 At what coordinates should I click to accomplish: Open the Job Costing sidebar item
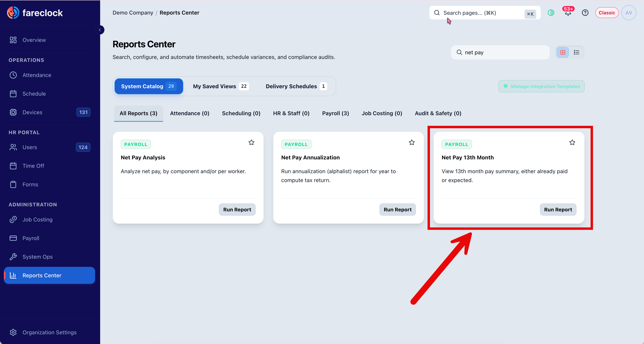[49, 220]
